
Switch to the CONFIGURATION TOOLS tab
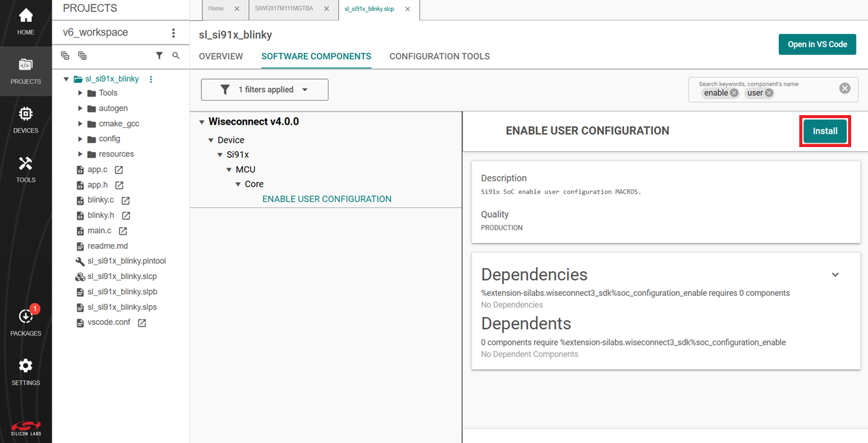click(439, 56)
